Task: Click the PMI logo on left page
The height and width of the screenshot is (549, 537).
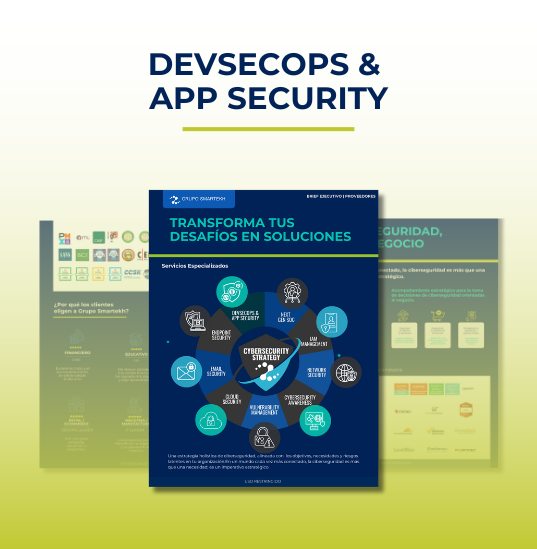Action: [64, 238]
